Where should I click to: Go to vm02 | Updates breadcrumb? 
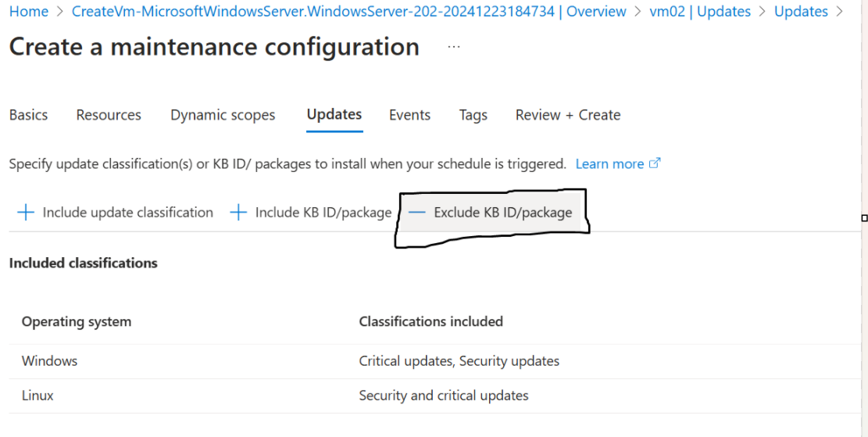coord(700,11)
